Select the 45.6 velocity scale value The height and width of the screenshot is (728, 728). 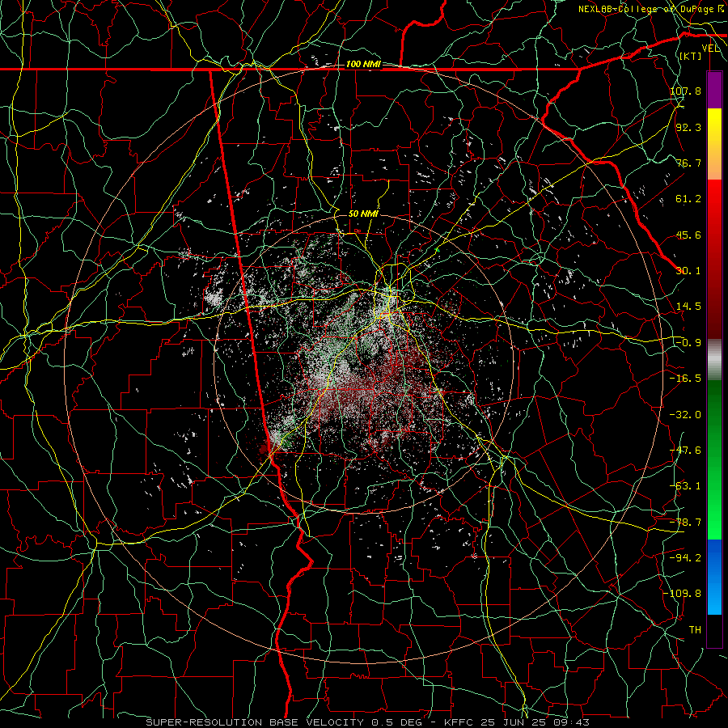pos(688,235)
